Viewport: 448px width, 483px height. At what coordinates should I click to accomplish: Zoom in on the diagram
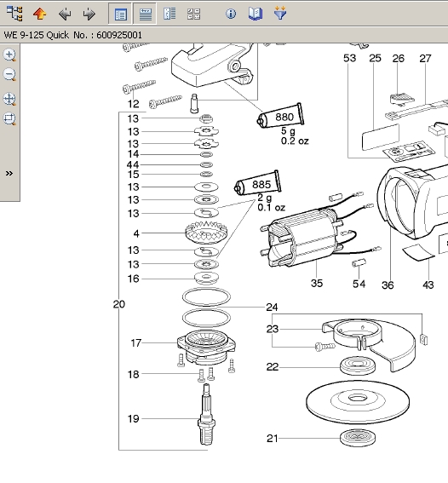(9, 55)
